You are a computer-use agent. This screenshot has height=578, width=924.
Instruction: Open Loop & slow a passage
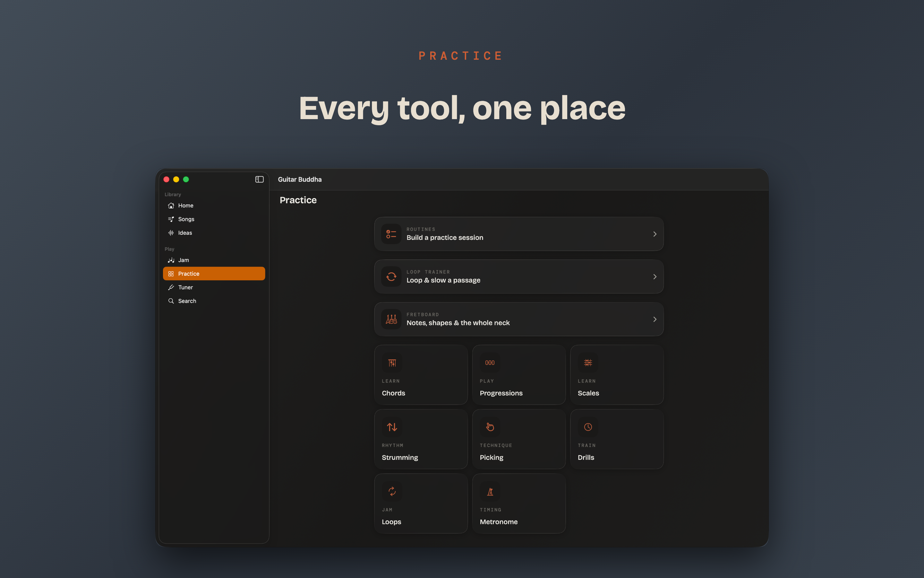(x=519, y=276)
